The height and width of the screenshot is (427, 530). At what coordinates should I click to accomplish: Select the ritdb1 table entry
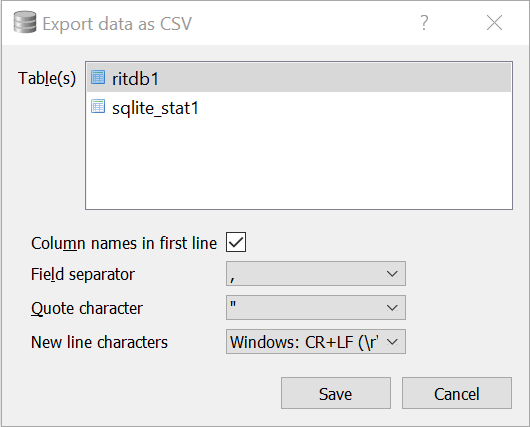(x=299, y=78)
